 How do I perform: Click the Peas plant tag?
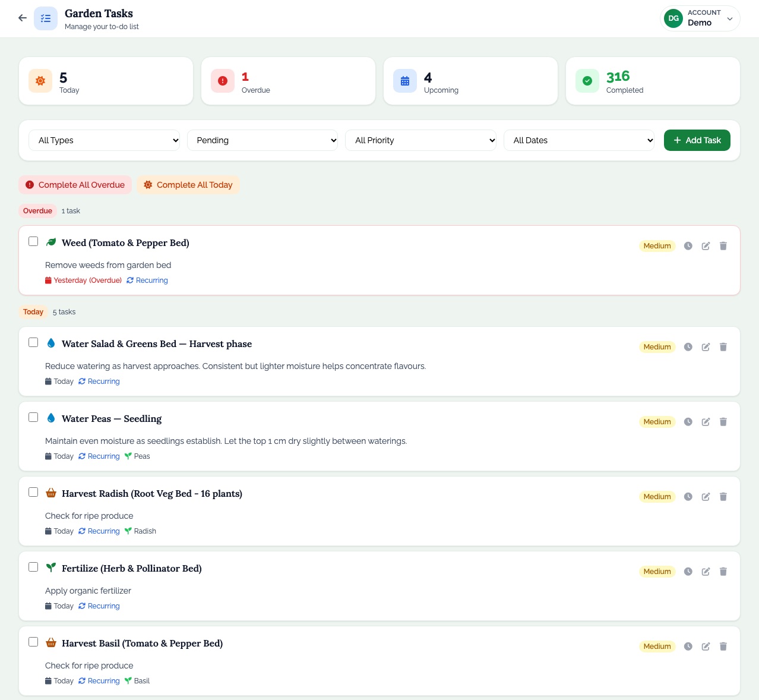pos(137,456)
